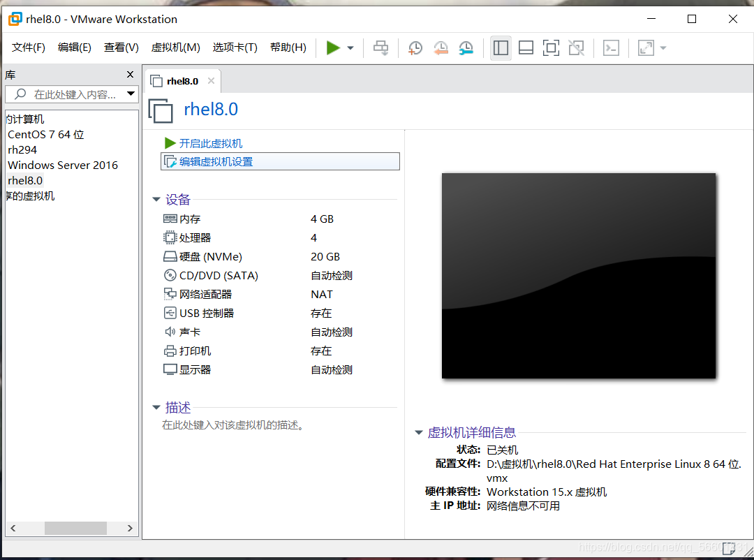Click the 硬盘 (NVMe) disk icon
Image resolution: width=754 pixels, height=560 pixels.
pos(170,256)
